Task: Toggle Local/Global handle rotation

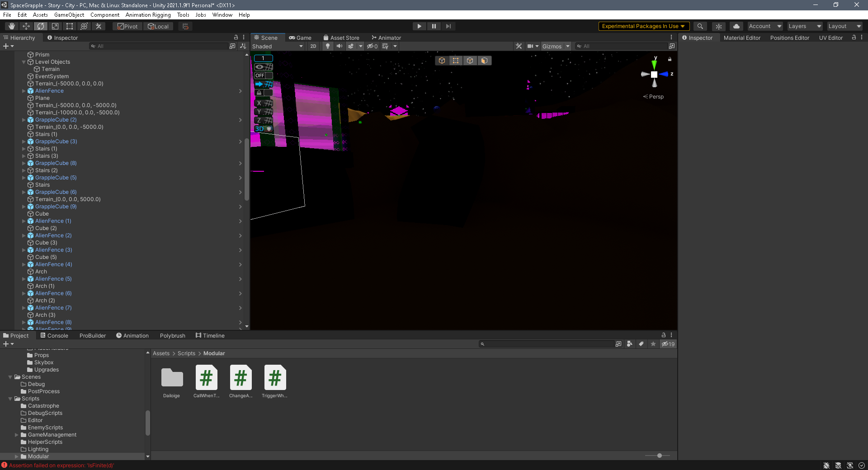Action: (x=158, y=26)
